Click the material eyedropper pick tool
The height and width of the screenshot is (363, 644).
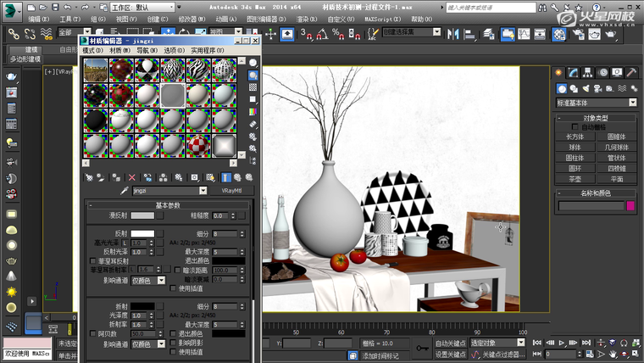(x=123, y=192)
